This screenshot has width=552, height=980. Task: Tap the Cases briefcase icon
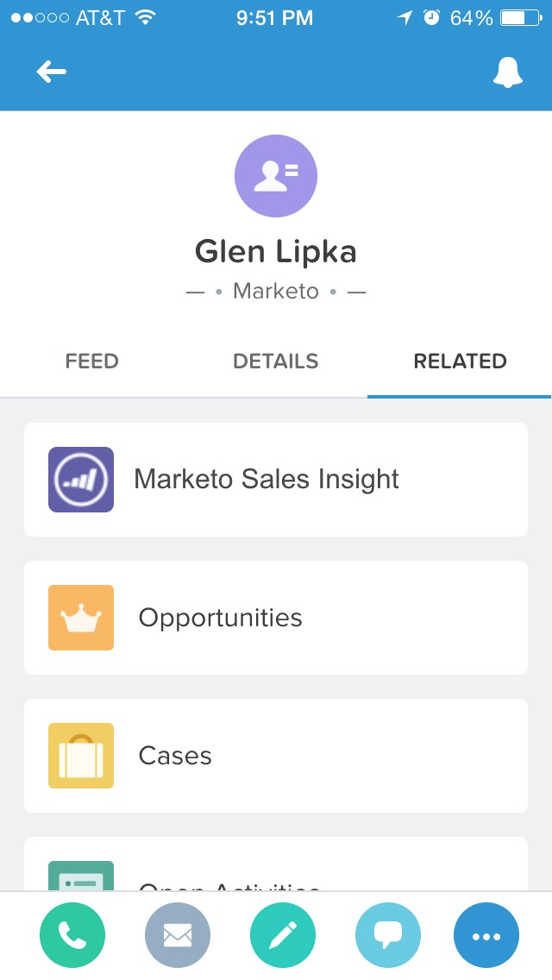point(81,756)
